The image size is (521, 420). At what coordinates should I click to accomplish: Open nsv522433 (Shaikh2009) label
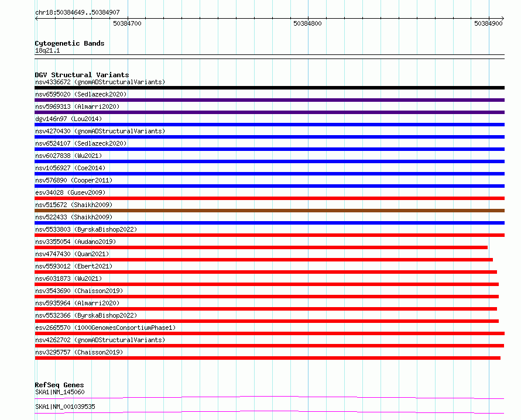point(74,217)
